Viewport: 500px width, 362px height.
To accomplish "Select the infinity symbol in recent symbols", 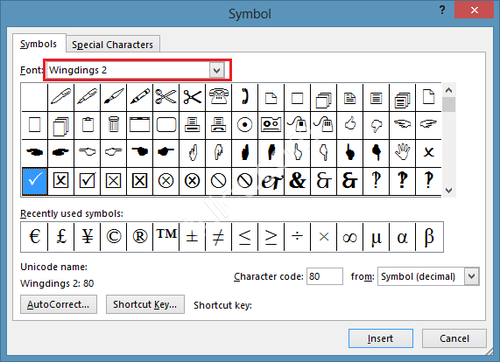I will pos(350,237).
